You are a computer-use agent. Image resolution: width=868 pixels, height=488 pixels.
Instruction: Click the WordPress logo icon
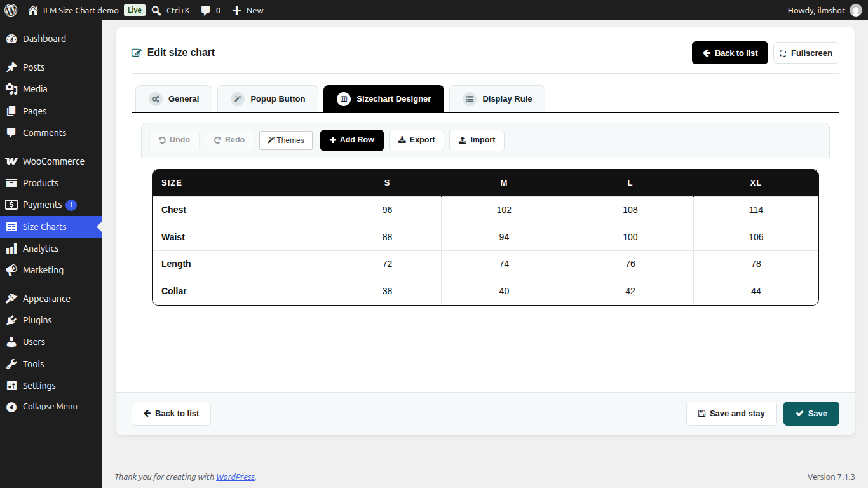(11, 10)
